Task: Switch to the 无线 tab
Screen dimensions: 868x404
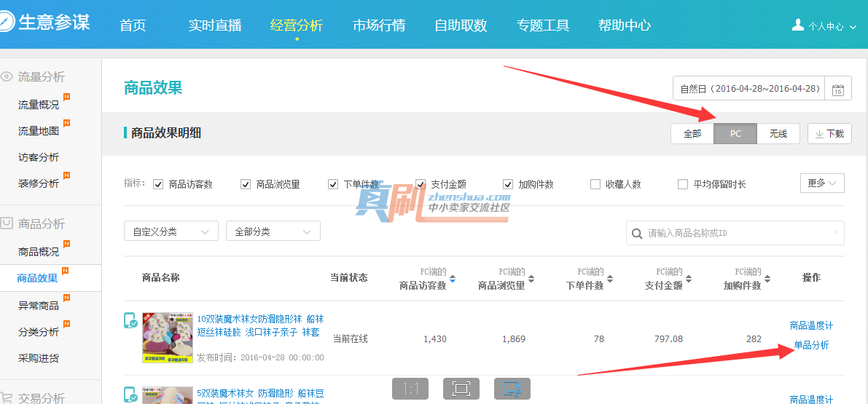Action: coord(778,134)
